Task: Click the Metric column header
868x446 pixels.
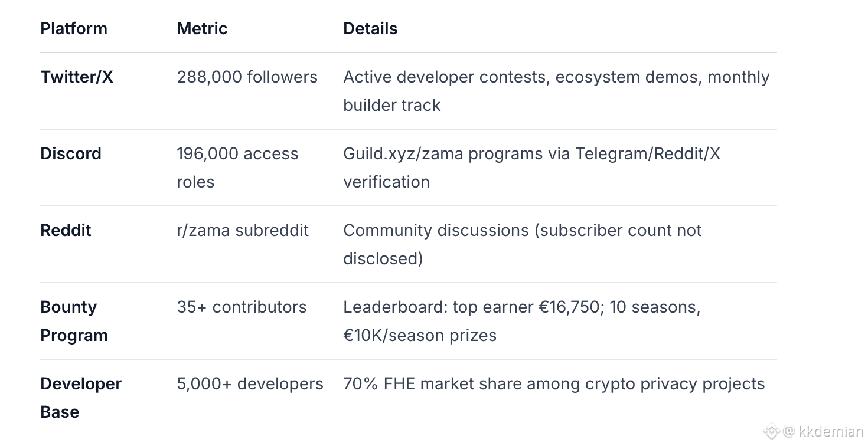Action: point(202,28)
